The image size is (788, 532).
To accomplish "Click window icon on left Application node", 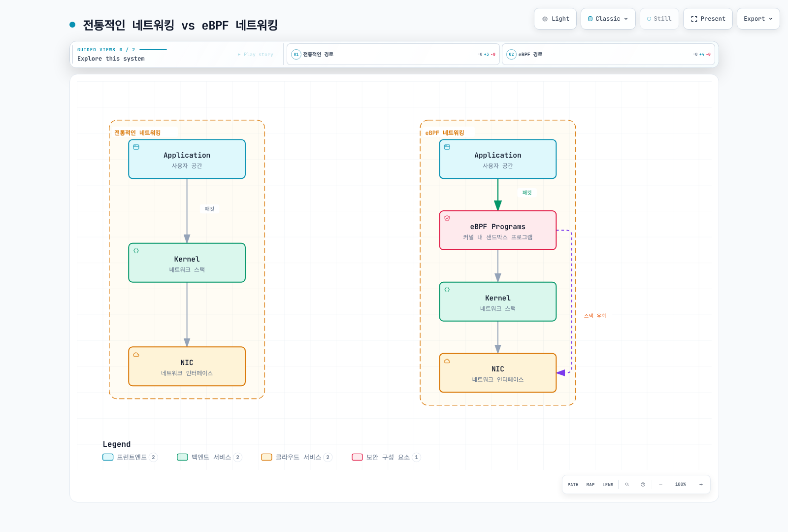I will pyautogui.click(x=136, y=147).
